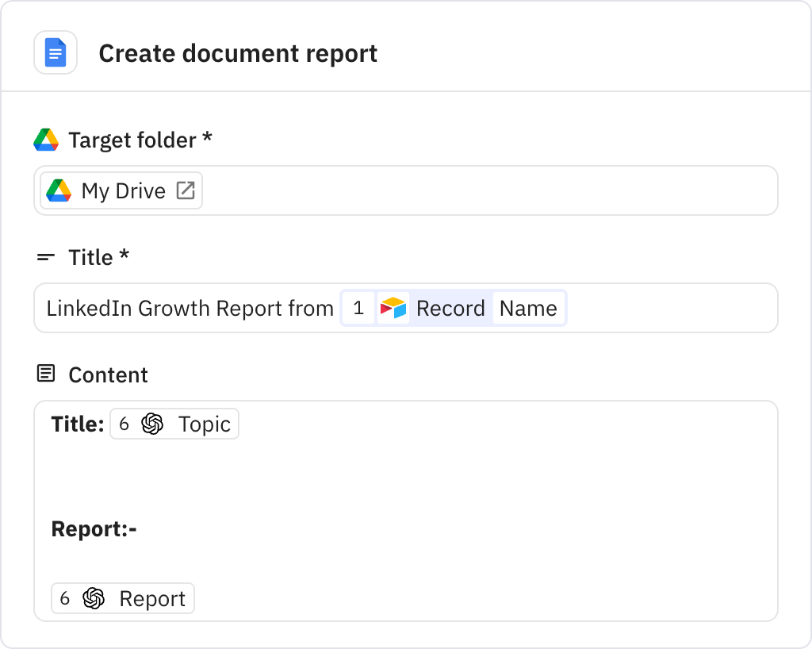The height and width of the screenshot is (649, 812).
Task: Click the Google Docs icon in the header
Action: pyautogui.click(x=56, y=52)
